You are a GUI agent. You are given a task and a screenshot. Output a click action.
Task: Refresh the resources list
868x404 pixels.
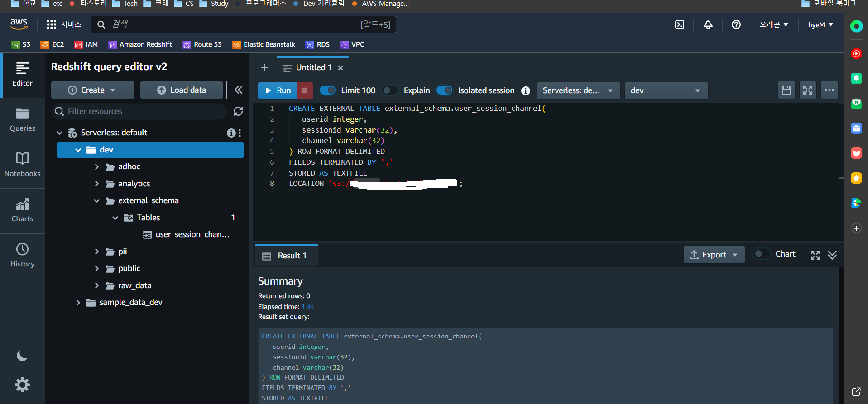[238, 111]
